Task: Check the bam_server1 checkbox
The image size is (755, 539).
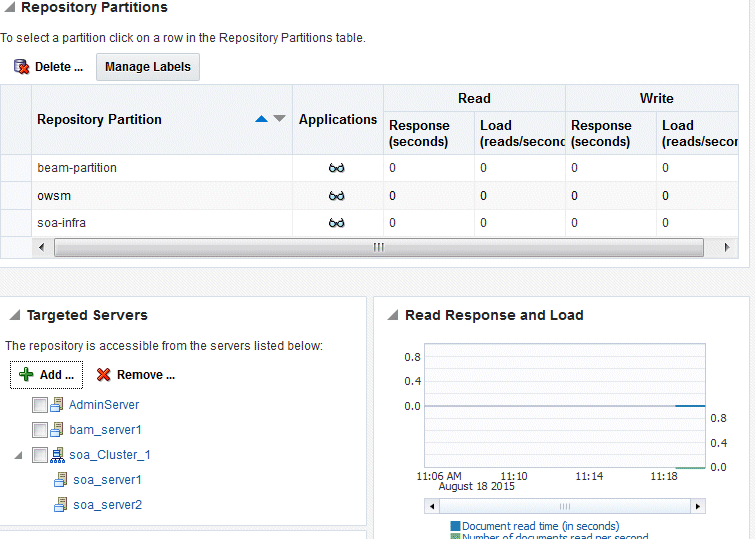Action: [x=39, y=430]
